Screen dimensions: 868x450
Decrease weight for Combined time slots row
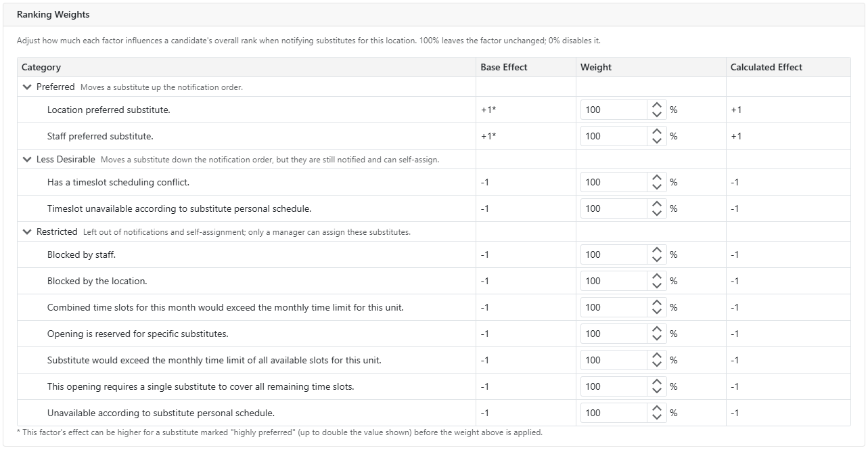click(x=656, y=312)
